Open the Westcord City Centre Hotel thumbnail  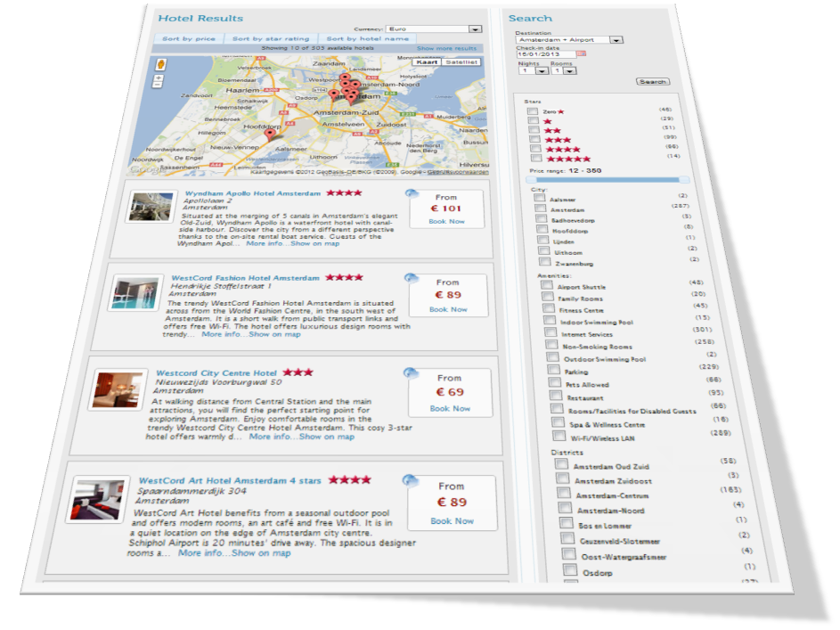(118, 390)
